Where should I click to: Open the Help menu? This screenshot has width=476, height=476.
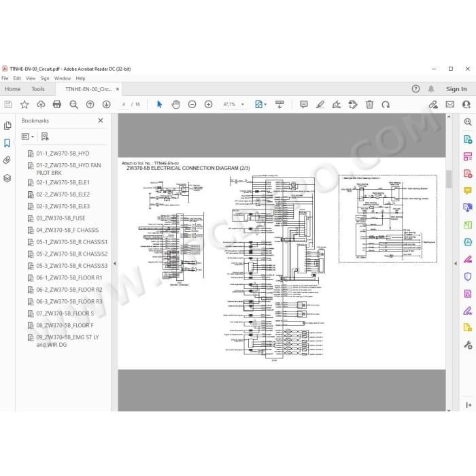(80, 78)
